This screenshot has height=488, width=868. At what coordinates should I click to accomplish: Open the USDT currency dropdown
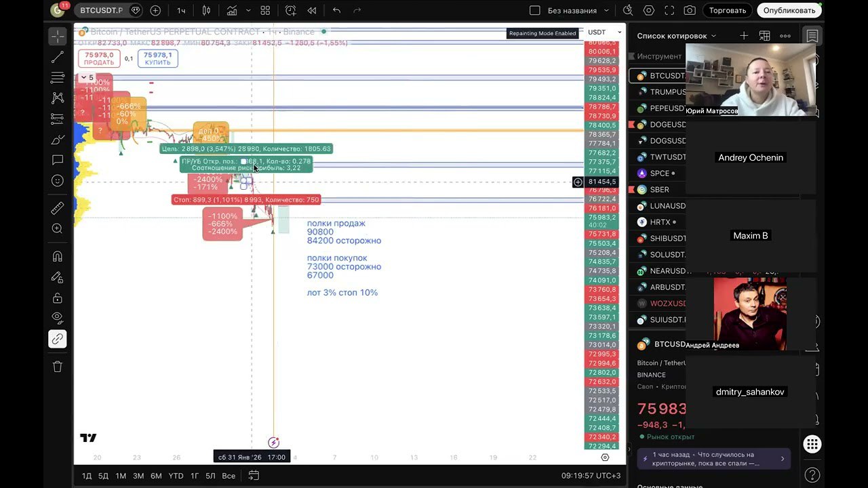pos(605,32)
